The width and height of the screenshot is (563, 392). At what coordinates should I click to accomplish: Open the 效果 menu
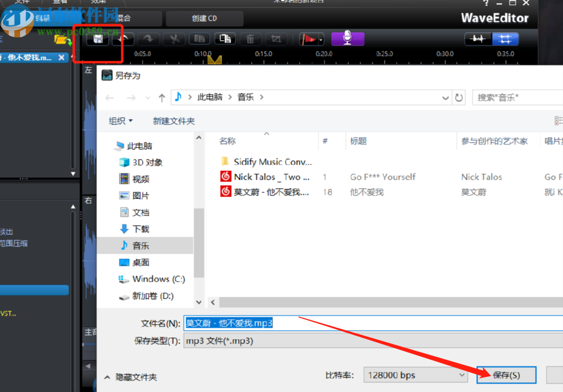99,2
